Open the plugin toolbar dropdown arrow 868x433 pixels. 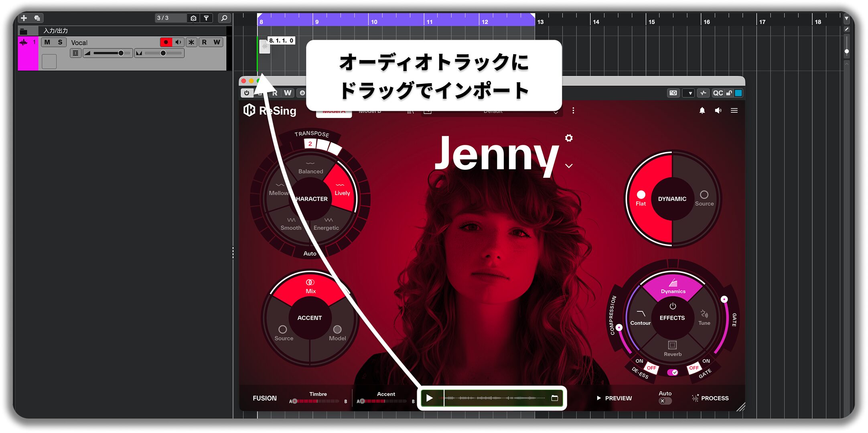click(x=690, y=93)
